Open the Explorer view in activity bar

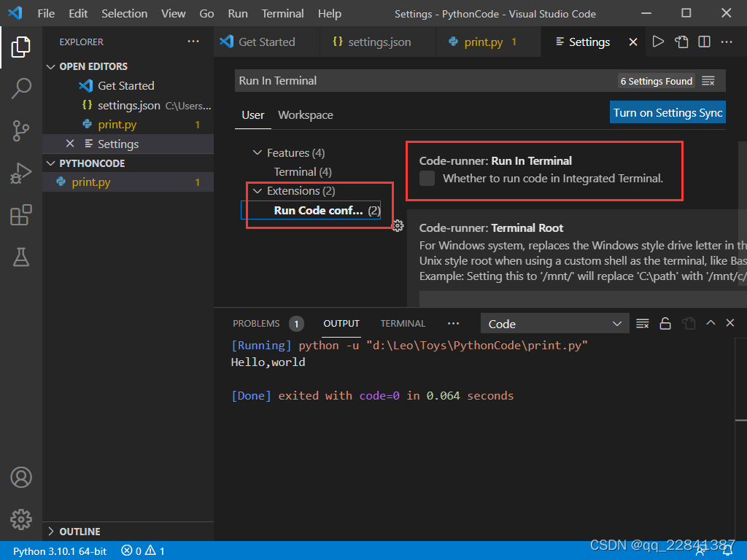[x=21, y=47]
